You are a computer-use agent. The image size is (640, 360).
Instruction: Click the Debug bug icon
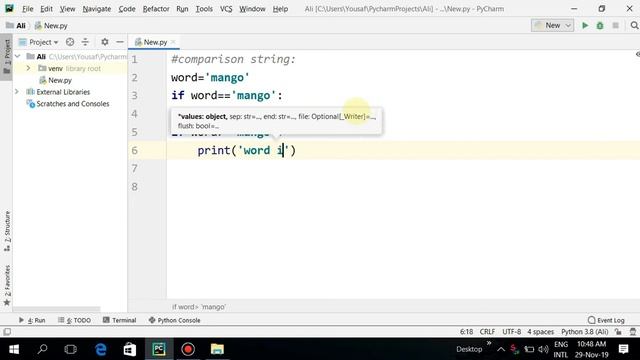[x=600, y=25]
